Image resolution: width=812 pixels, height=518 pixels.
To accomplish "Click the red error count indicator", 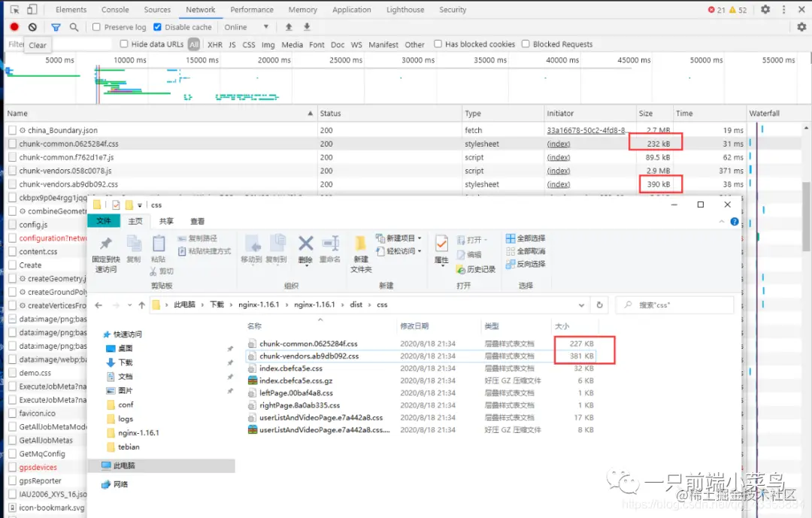I will pos(717,10).
